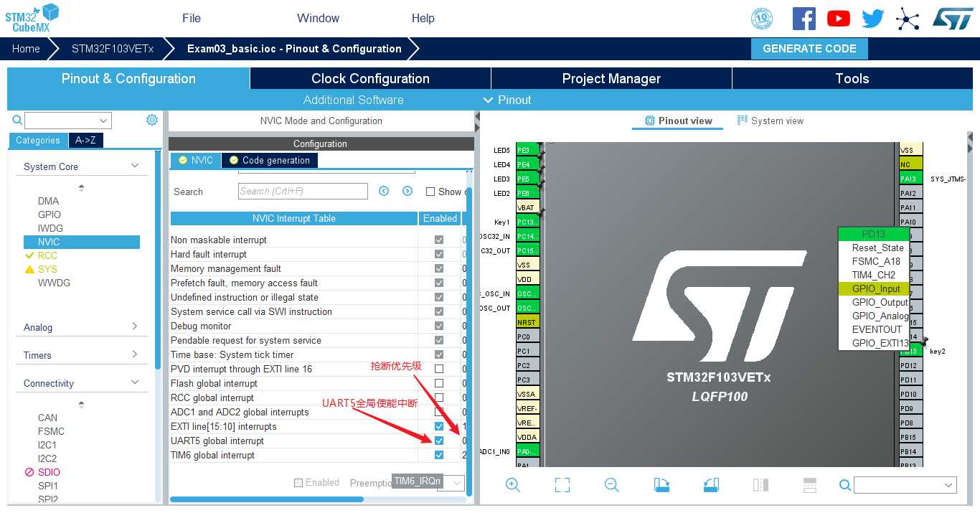Image resolution: width=980 pixels, height=513 pixels.
Task: Switch to System view
Action: pyautogui.click(x=771, y=121)
